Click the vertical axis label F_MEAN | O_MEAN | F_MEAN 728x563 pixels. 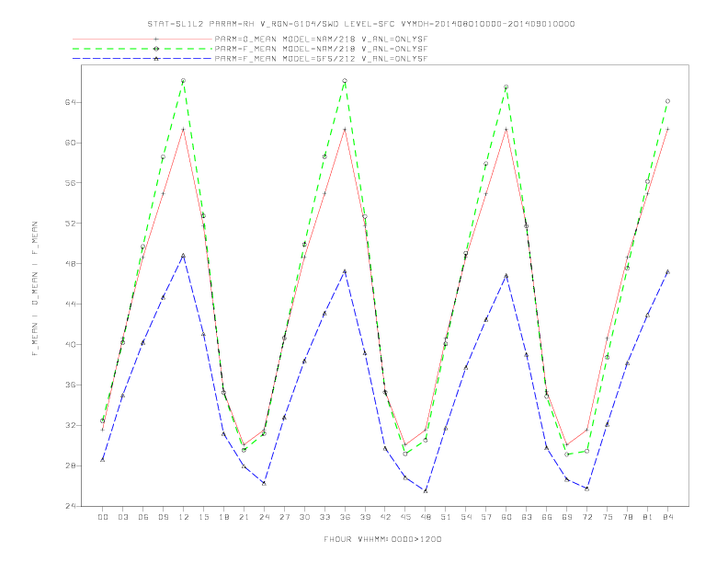click(35, 289)
